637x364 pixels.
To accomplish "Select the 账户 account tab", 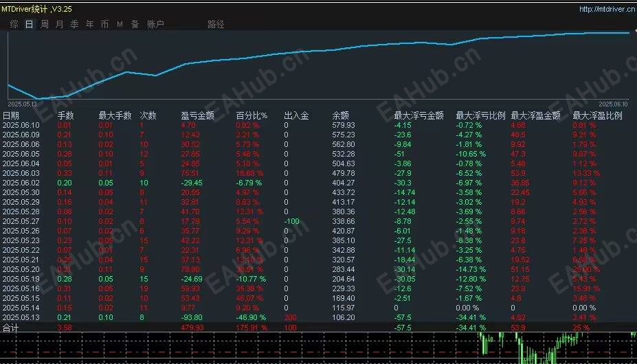I will tap(155, 24).
